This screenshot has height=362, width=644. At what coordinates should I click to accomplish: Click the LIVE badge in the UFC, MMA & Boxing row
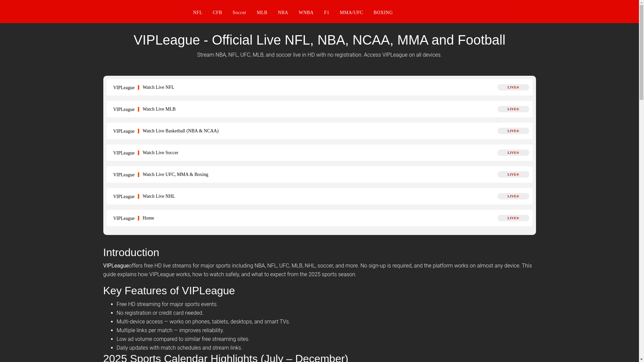(513, 174)
